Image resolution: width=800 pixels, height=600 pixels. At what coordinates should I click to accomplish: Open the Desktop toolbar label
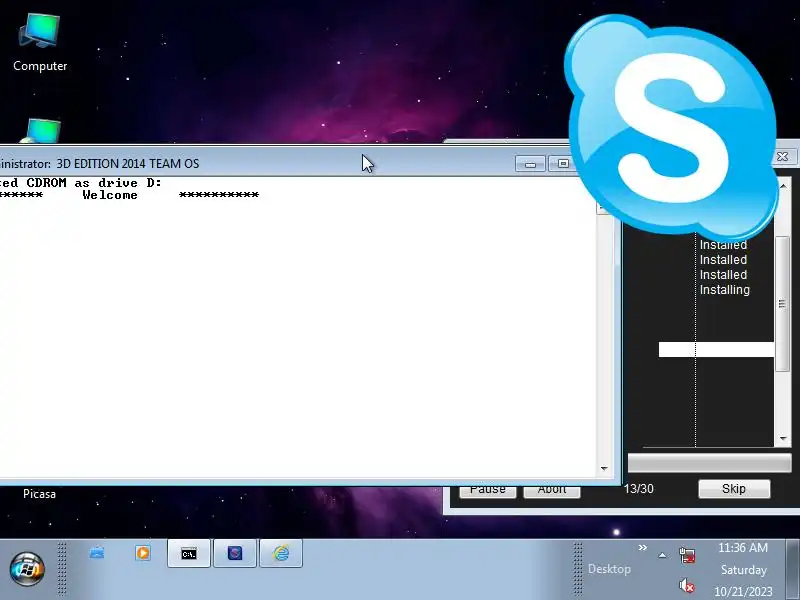click(x=609, y=569)
